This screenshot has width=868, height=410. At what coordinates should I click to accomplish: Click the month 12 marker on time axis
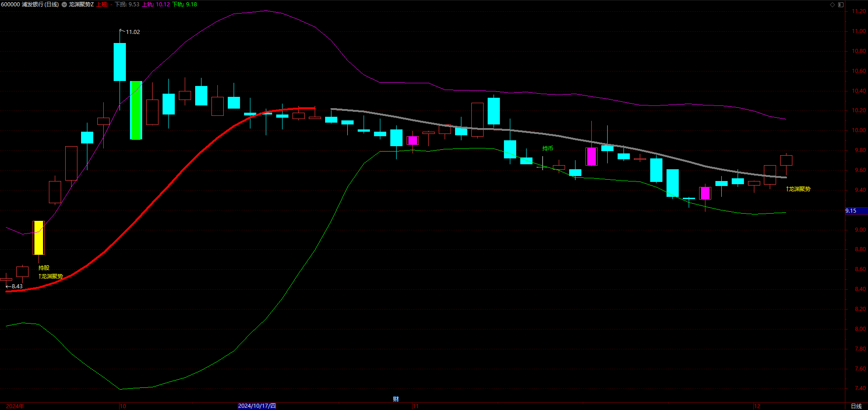(x=757, y=406)
